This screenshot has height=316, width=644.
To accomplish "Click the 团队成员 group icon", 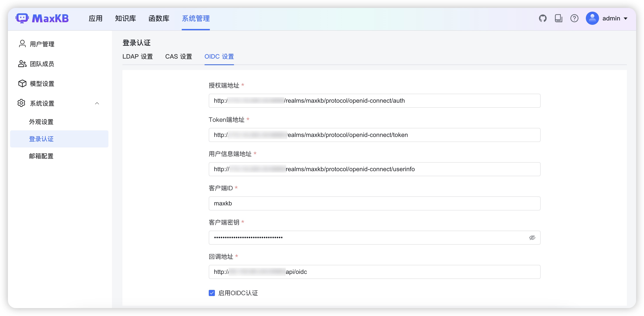I will 22,64.
